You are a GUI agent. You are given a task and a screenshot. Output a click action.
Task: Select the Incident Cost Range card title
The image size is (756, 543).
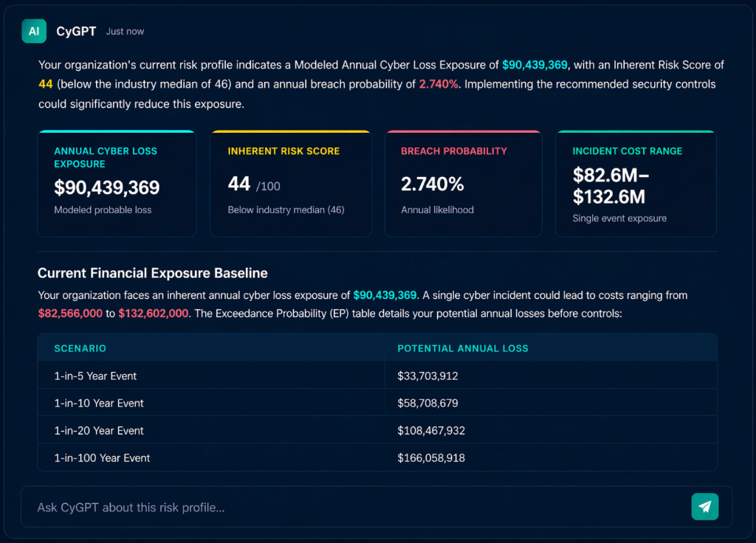[628, 151]
